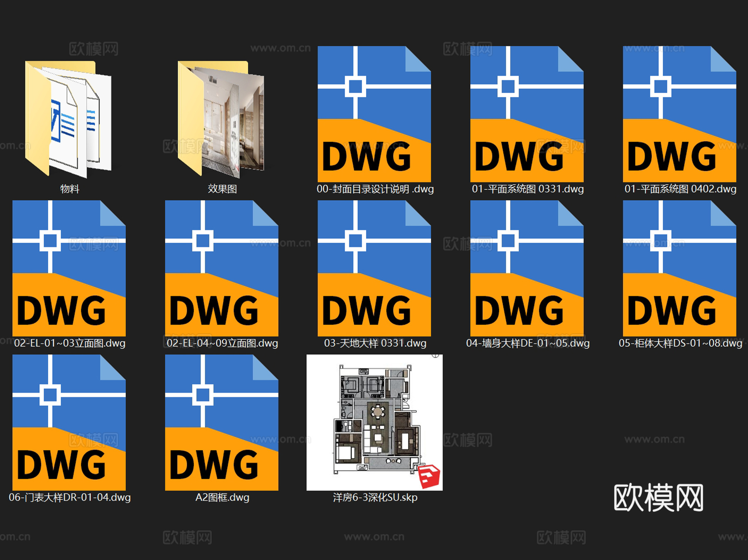Select the 05-柜体大样DS-01~08 DWG icon
The image size is (748, 560).
click(679, 268)
